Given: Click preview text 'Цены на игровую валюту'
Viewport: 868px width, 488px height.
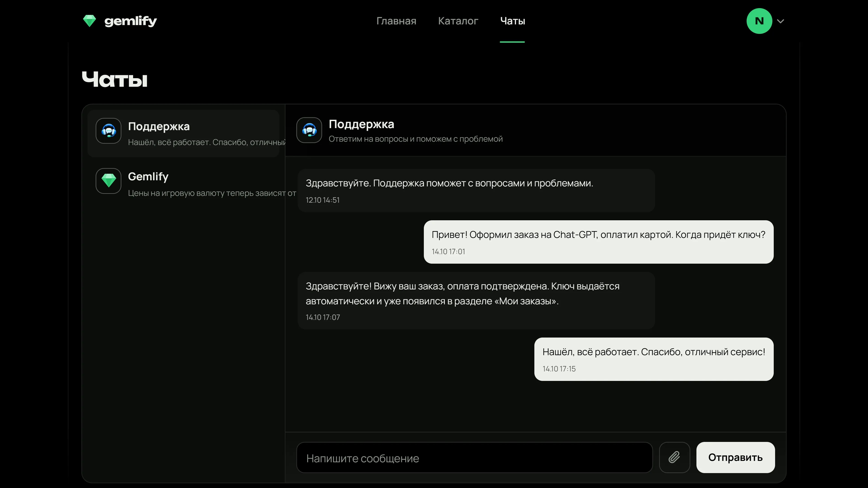Looking at the screenshot, I should (x=212, y=193).
